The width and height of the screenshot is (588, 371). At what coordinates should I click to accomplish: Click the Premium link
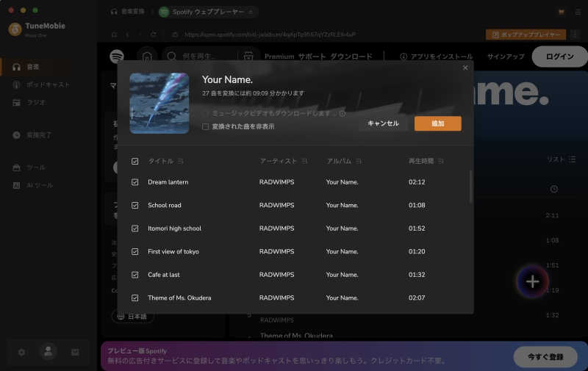coord(279,57)
